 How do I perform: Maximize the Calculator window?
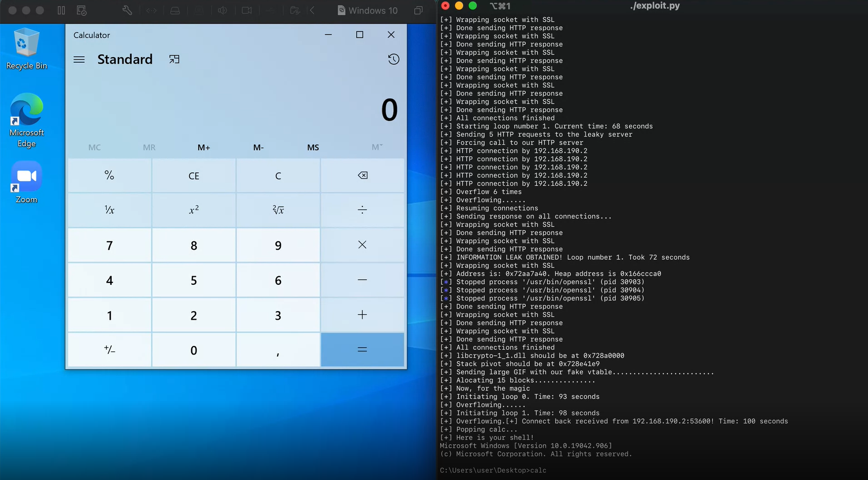point(360,34)
